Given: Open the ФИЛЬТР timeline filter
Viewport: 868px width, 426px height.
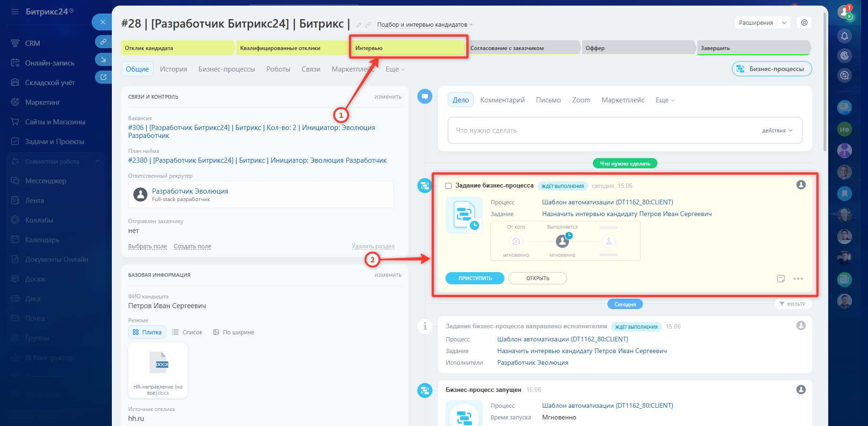Looking at the screenshot, I should (793, 304).
